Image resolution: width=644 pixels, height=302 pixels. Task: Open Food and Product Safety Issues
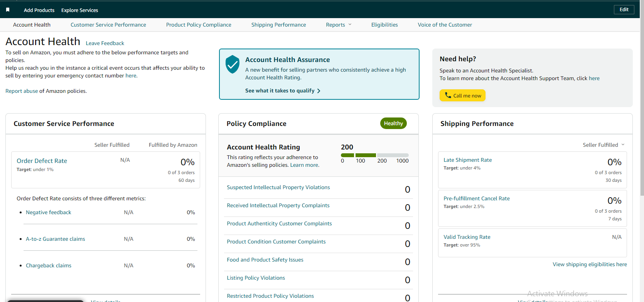[x=265, y=260]
